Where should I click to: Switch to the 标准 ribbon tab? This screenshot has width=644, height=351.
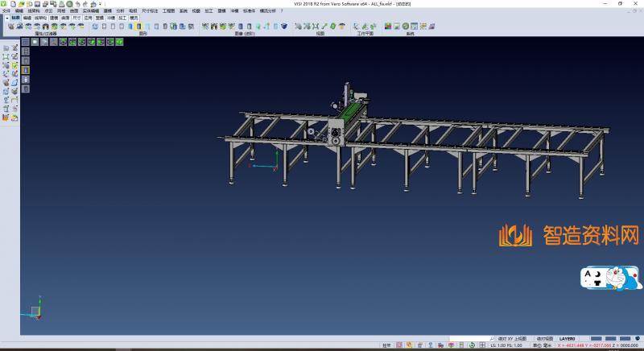coord(15,16)
